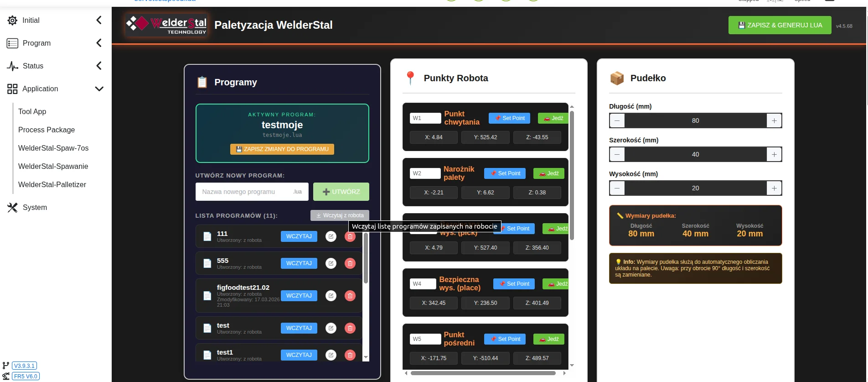868x382 pixels.
Task: Click Jedź for W5 Punkt pośredni
Action: (x=549, y=339)
